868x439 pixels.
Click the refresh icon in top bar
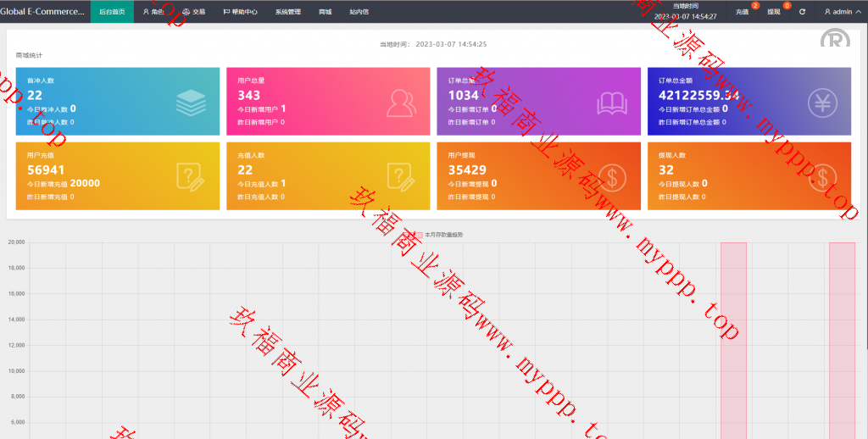tap(802, 12)
